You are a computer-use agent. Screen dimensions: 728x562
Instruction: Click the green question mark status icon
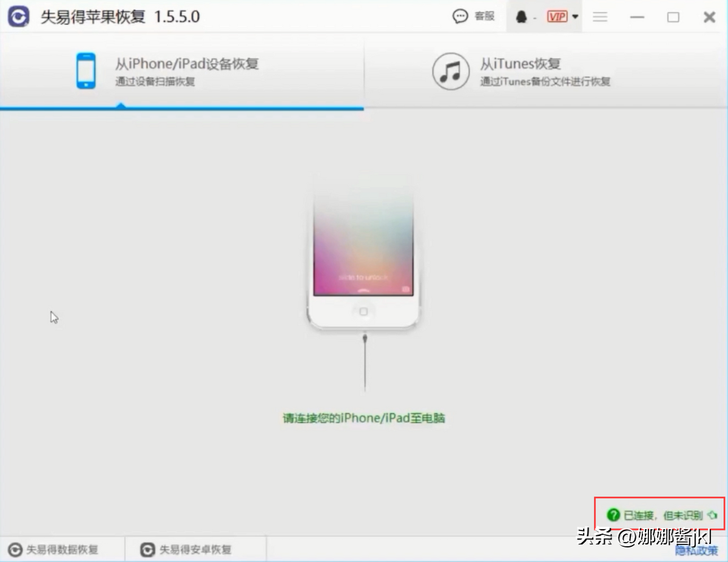613,515
